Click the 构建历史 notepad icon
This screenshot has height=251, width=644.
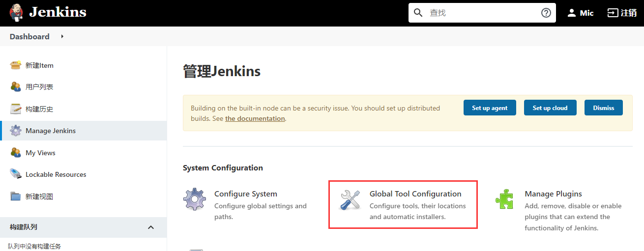(16, 109)
